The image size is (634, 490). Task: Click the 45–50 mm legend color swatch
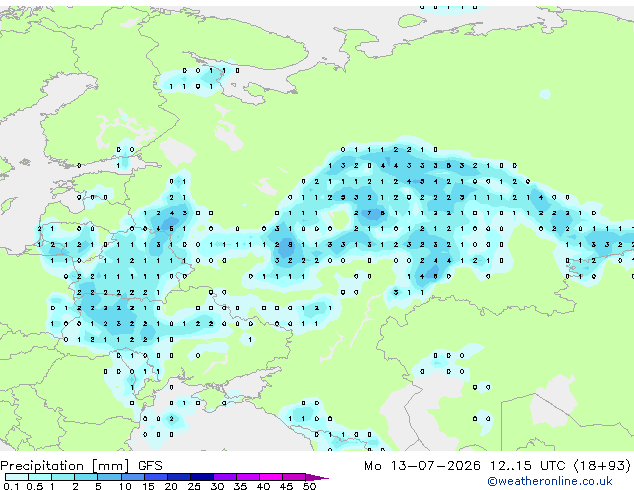(x=294, y=477)
